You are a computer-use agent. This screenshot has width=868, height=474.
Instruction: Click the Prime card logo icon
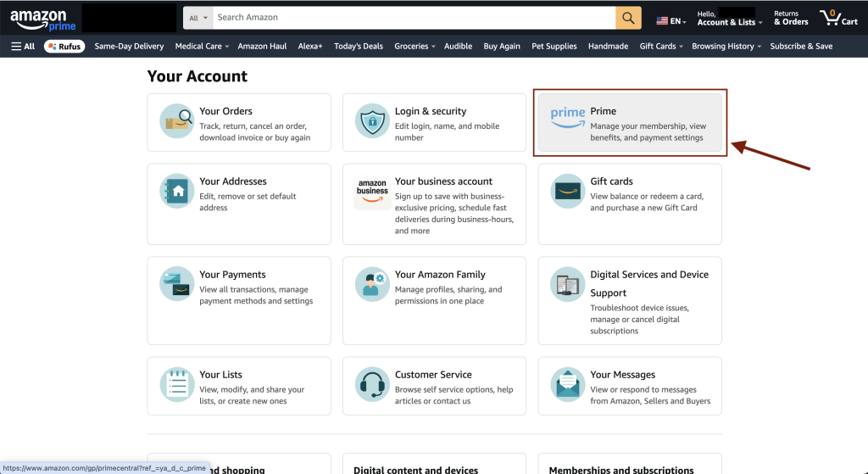[x=567, y=117]
